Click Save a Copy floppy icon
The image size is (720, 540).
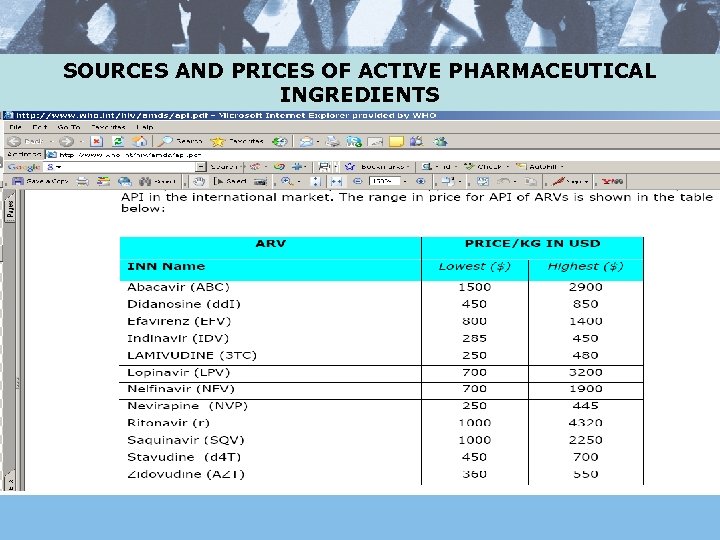pos(18,181)
